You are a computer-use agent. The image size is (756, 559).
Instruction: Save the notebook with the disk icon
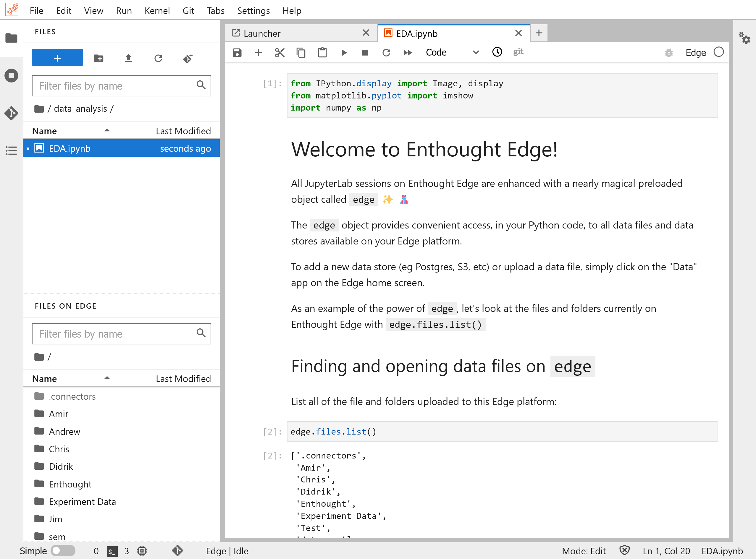point(237,52)
